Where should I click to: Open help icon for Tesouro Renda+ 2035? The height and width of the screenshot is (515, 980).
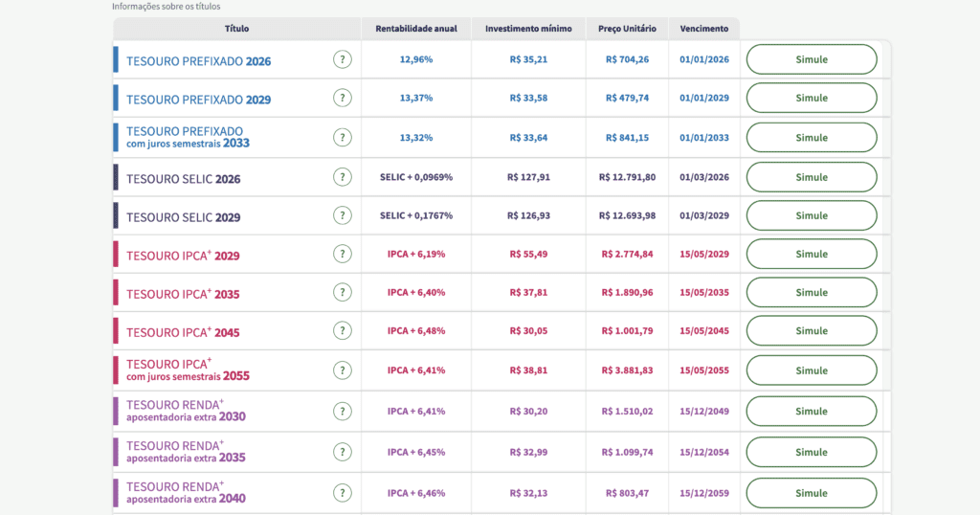pyautogui.click(x=342, y=452)
